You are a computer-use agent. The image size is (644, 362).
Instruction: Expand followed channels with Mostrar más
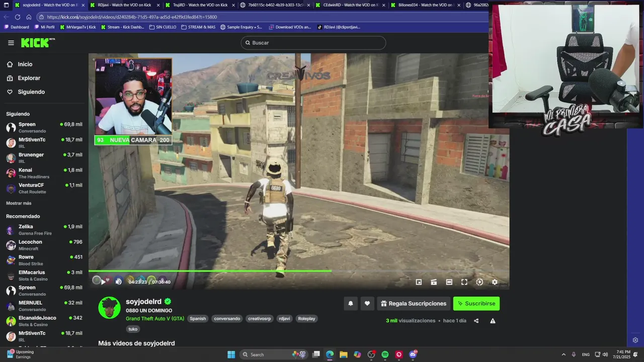pos(19,203)
